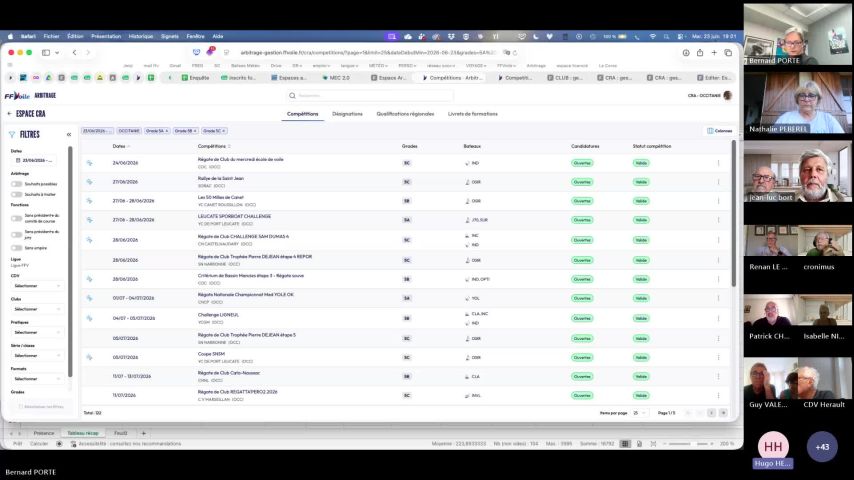The width and height of the screenshot is (854, 480).
Task: Click the Safari share icon
Action: [x=700, y=53]
